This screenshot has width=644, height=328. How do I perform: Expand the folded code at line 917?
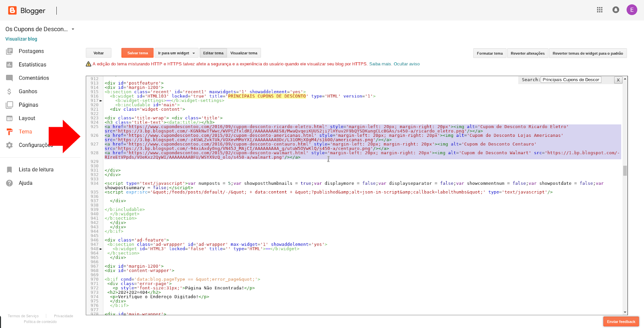[x=101, y=101]
